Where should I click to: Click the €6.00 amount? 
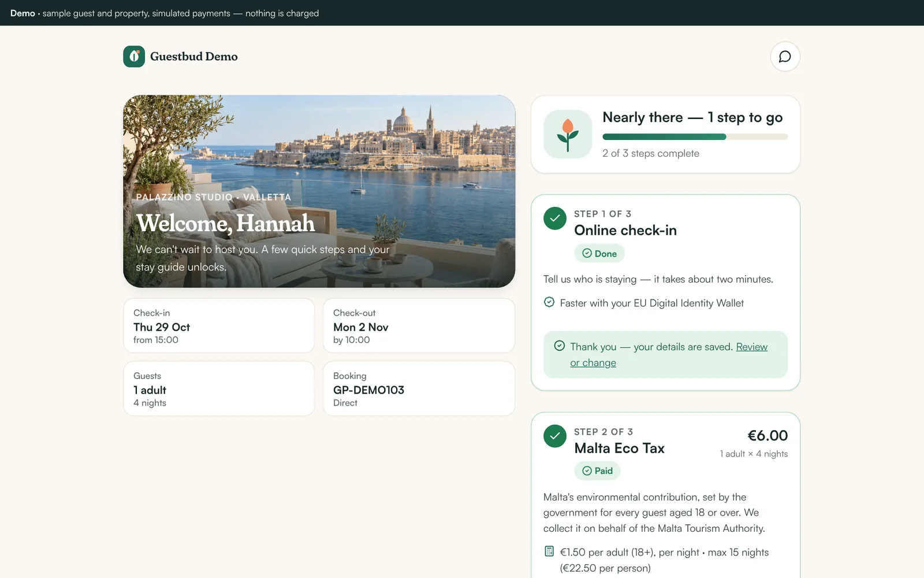point(767,435)
